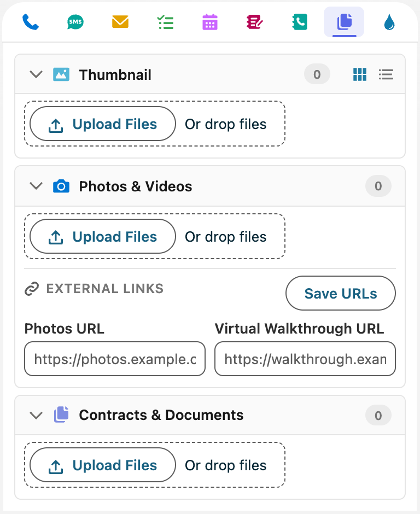Click the Contracts & Documents count badge
This screenshot has width=420, height=514.
click(378, 416)
